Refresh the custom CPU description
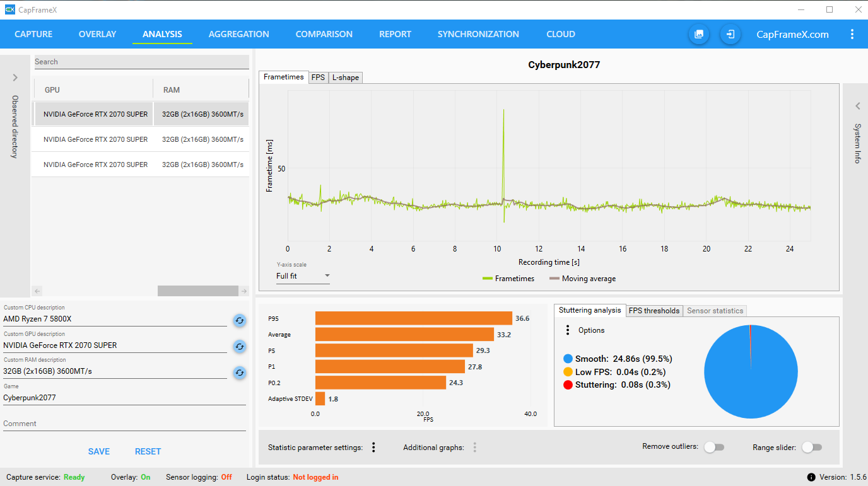 (x=239, y=320)
